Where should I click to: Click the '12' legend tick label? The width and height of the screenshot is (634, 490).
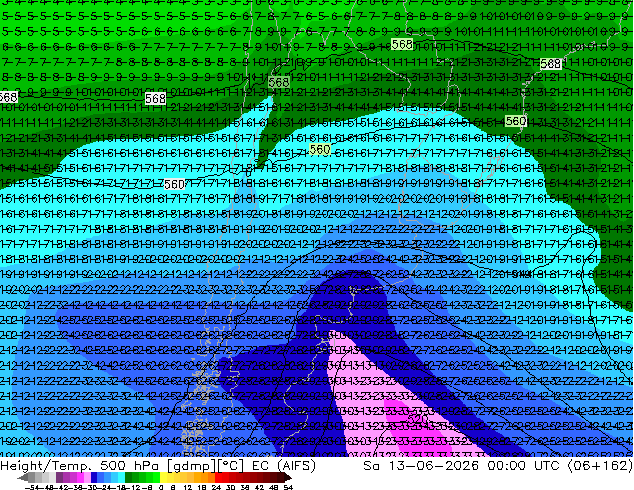click(188, 488)
